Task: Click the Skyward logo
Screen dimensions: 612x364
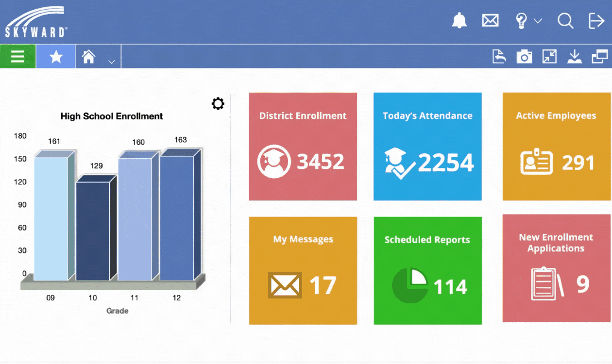Action: click(x=35, y=22)
